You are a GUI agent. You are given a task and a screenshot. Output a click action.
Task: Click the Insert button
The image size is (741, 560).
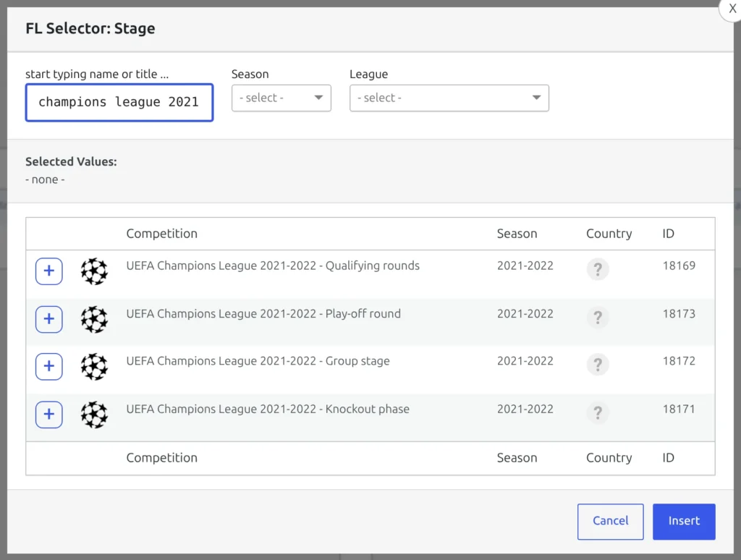pos(684,521)
